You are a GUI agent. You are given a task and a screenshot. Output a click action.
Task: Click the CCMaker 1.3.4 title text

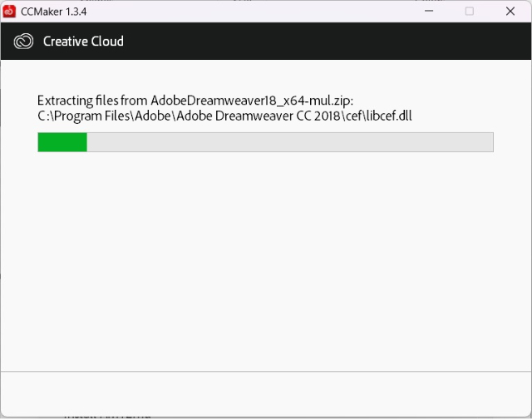click(53, 12)
